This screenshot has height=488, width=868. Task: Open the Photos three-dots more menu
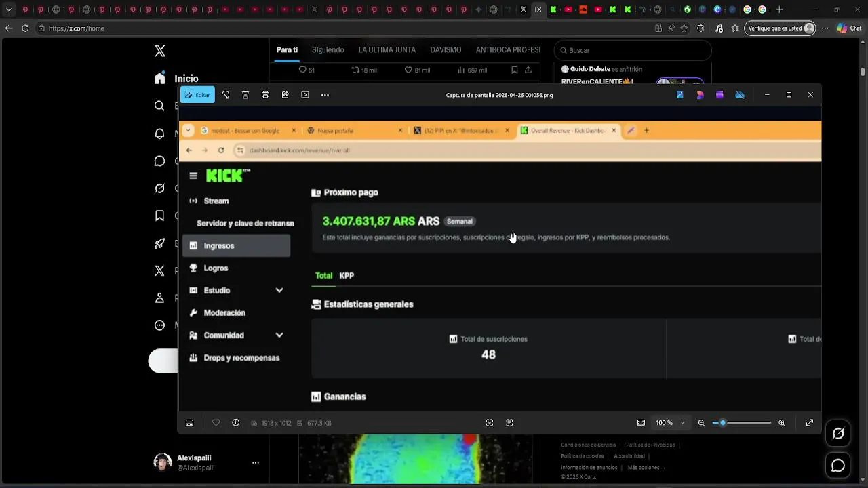pos(325,95)
